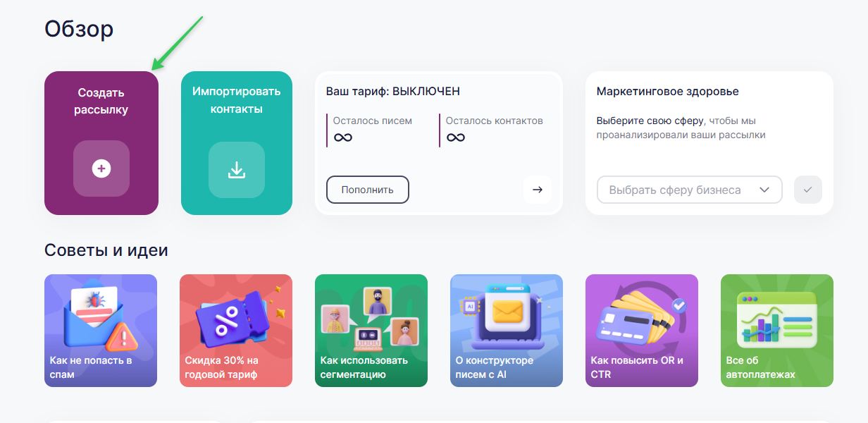
Task: Click the arrow icon in the tariff card
Action: click(538, 190)
